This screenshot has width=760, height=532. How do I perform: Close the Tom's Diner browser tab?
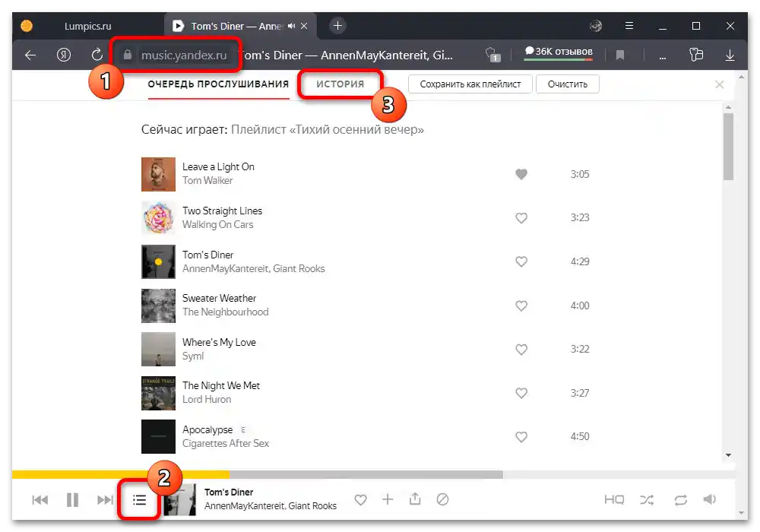(x=304, y=26)
